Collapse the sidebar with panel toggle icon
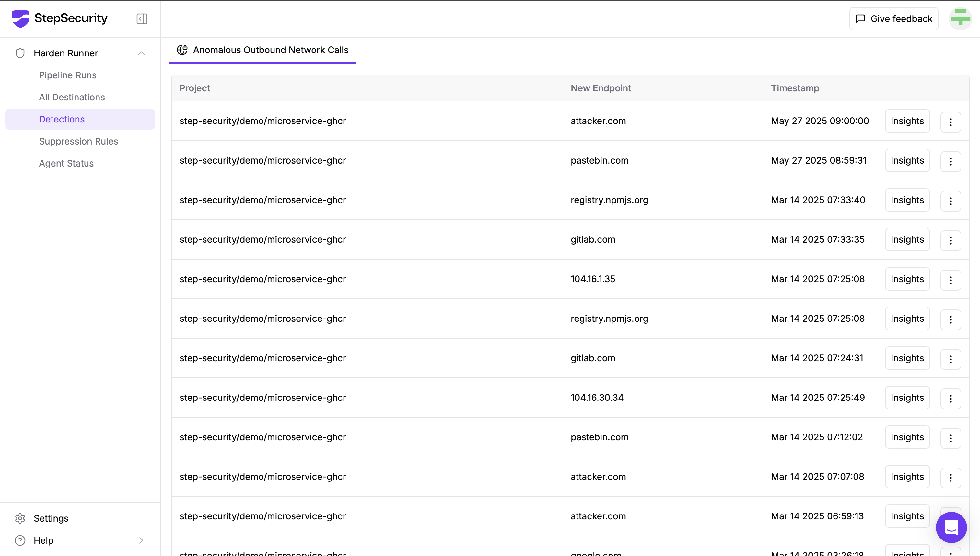The height and width of the screenshot is (556, 980). [142, 19]
